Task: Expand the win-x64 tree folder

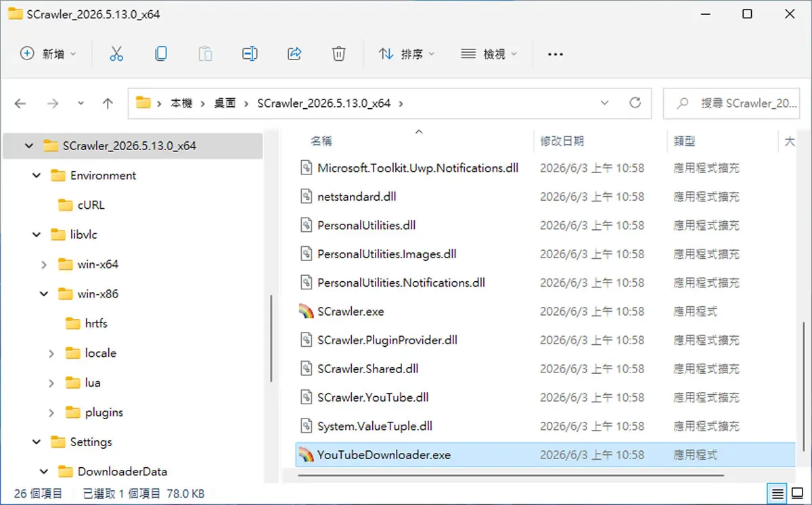Action: 44,264
